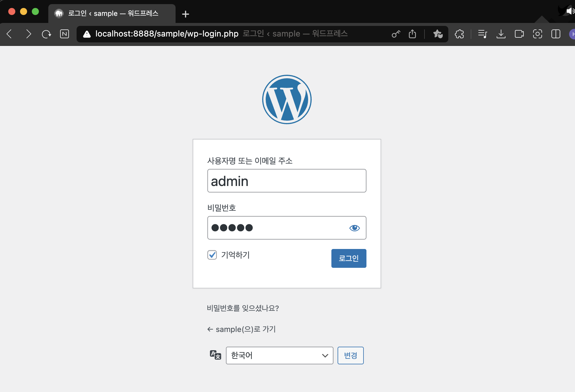
Task: Open the downloads arrow icon
Action: tap(501, 34)
